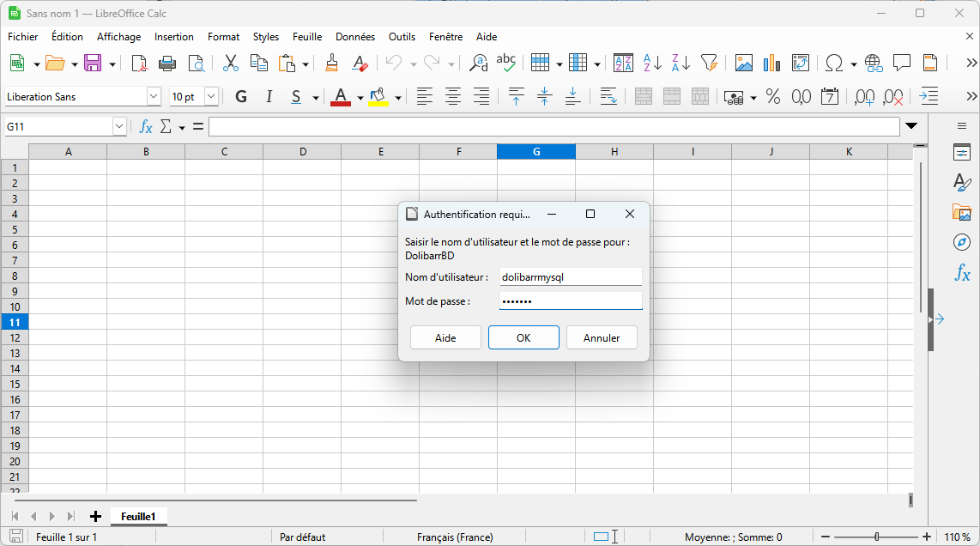The height and width of the screenshot is (546, 980).
Task: Toggle Bold formatting (G) button
Action: pos(241,97)
